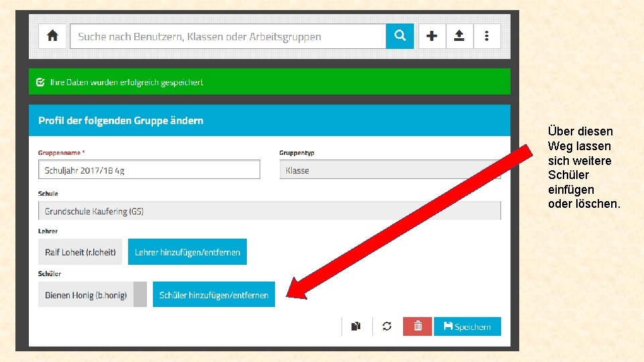Go to the home page icon
The height and width of the screenshot is (362, 644).
pos(52,36)
